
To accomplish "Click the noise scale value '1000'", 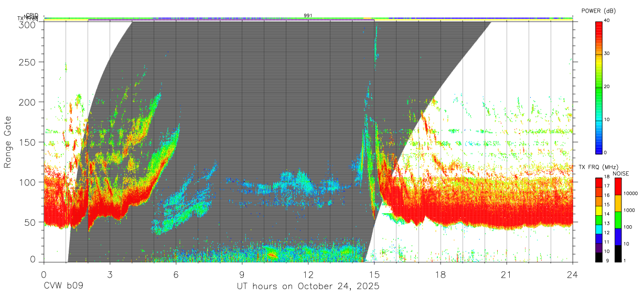I will point(629,210).
